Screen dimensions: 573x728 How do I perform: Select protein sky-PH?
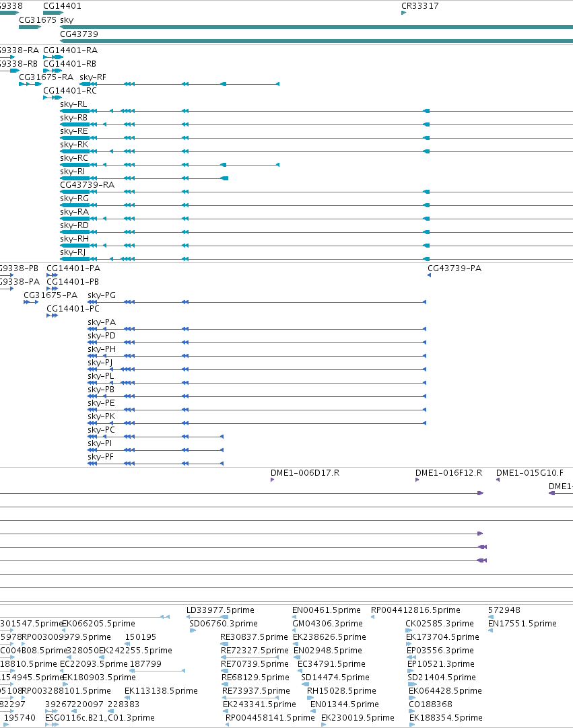[257, 356]
